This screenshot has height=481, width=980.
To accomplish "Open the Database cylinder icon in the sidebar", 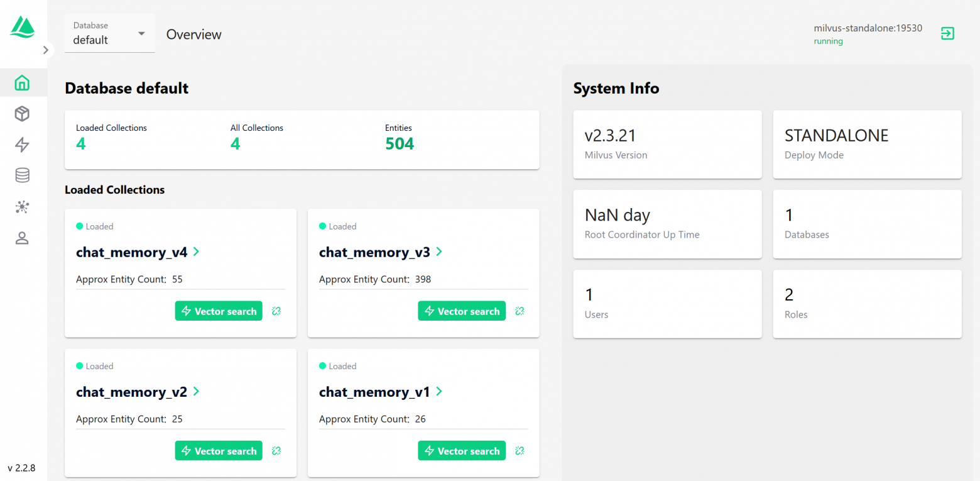I will (x=22, y=175).
